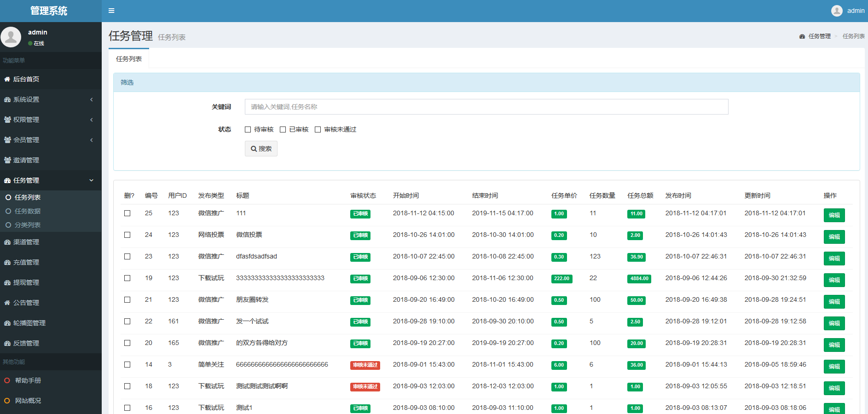Click 编辑 button for task 24

click(834, 237)
